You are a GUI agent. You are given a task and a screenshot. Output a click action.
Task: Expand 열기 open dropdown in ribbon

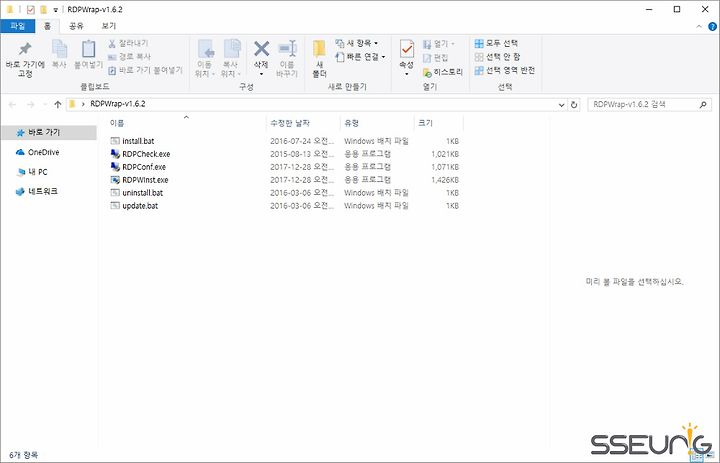(453, 44)
